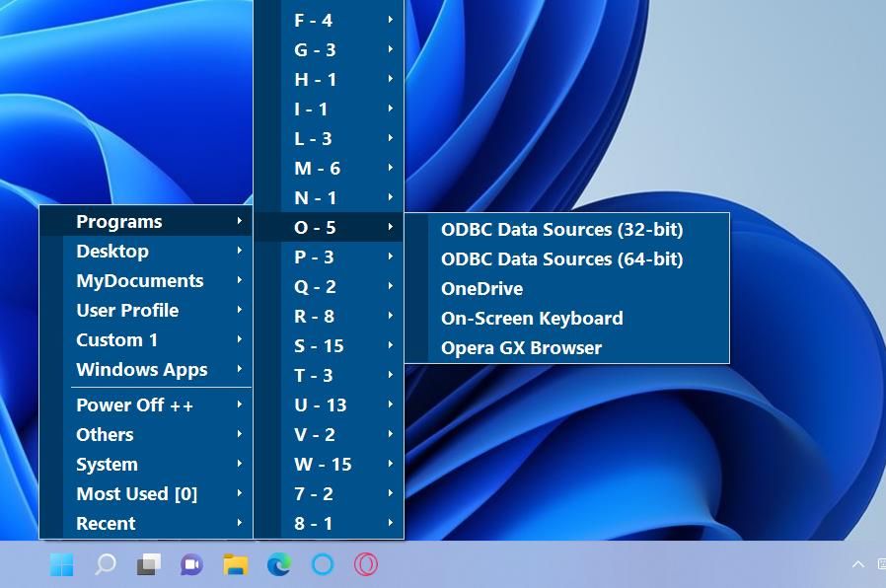Expand the I - 1 group

coord(329,109)
